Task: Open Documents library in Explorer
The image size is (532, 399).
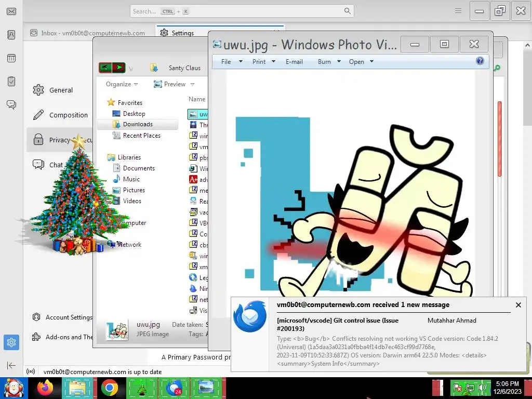Action: pyautogui.click(x=134, y=168)
